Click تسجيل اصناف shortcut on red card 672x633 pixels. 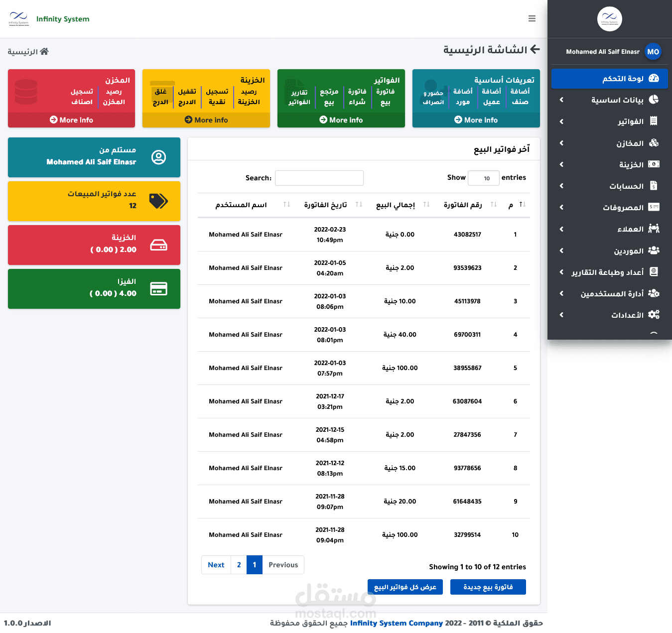(x=82, y=97)
